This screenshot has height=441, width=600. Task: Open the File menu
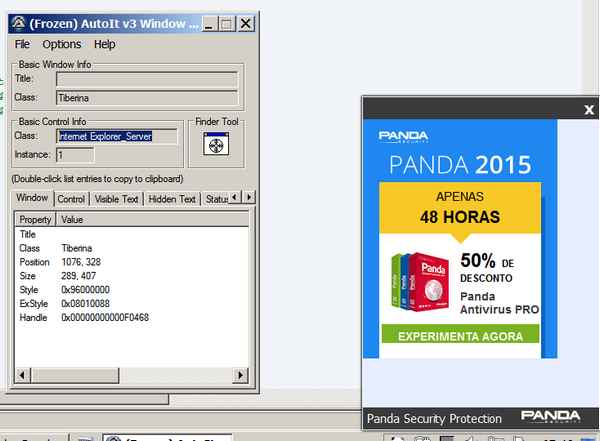(22, 44)
